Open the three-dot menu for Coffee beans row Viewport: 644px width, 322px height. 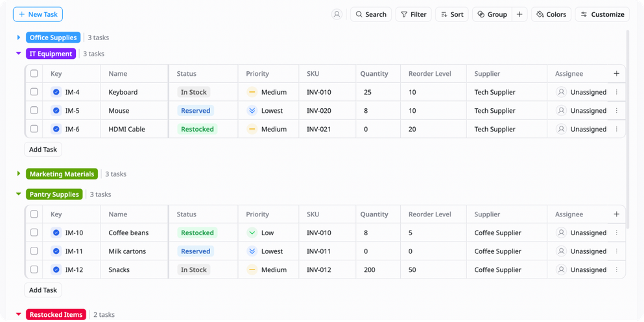pyautogui.click(x=617, y=233)
